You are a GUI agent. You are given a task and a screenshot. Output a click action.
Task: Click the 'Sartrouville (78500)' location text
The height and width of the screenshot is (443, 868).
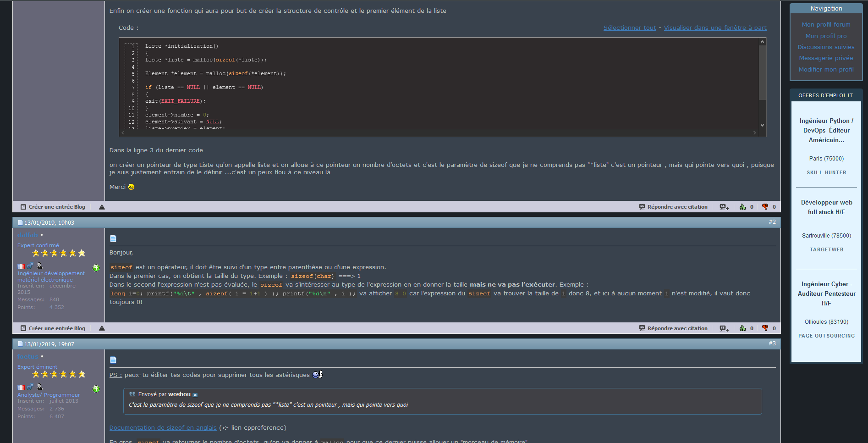826,236
